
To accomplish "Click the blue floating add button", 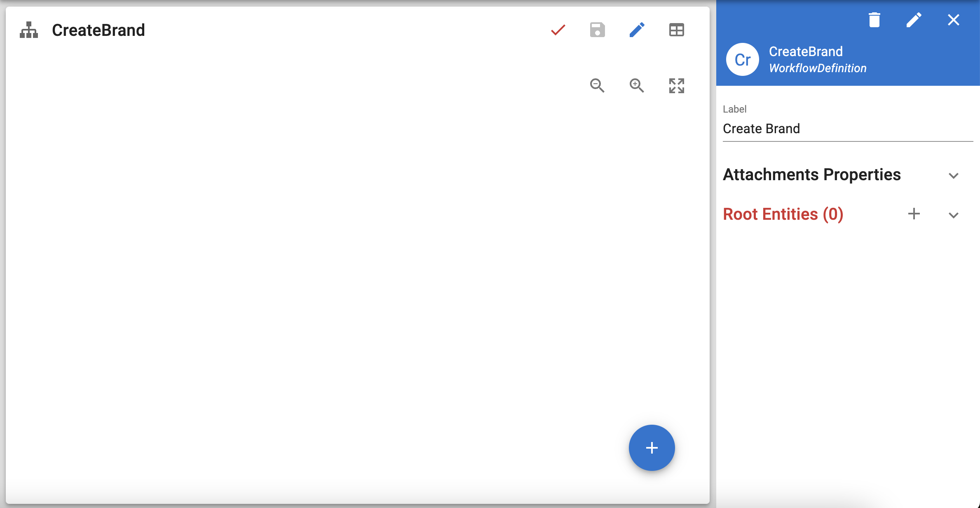I will pyautogui.click(x=652, y=448).
